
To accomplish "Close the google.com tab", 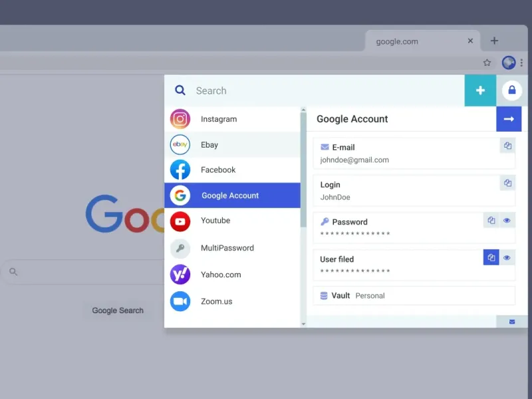I will click(x=470, y=41).
